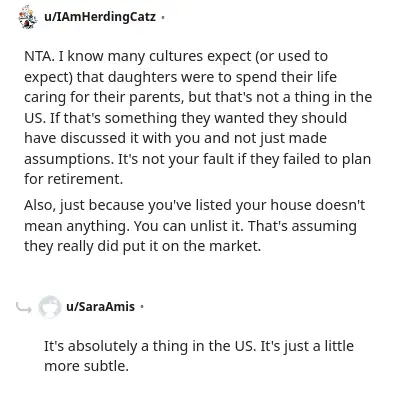Click the dot separator after SaraAmis
Image resolution: width=400 pixels, height=402 pixels.
tap(142, 307)
